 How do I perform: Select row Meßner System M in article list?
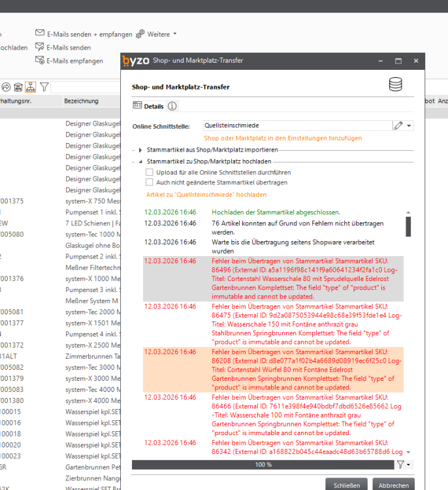click(60, 301)
